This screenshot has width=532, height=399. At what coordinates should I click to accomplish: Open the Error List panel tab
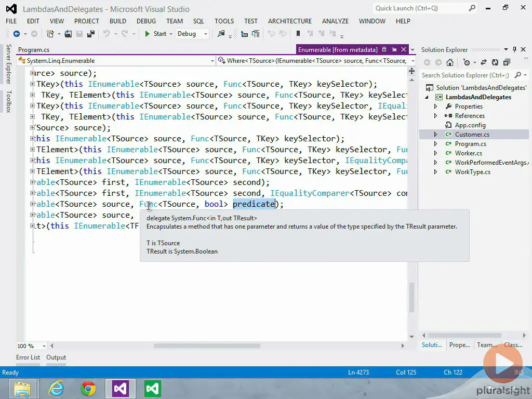[x=28, y=357]
